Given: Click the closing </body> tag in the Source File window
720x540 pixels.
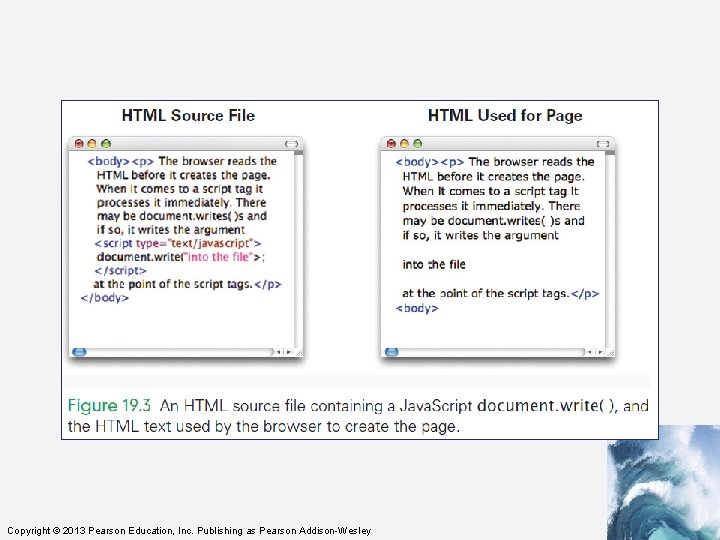Looking at the screenshot, I should pyautogui.click(x=105, y=298).
